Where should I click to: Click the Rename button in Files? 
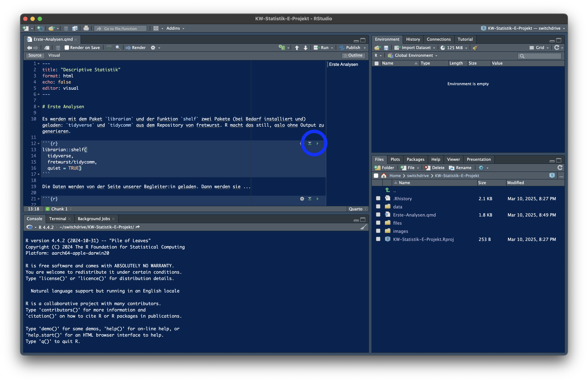[460, 168]
